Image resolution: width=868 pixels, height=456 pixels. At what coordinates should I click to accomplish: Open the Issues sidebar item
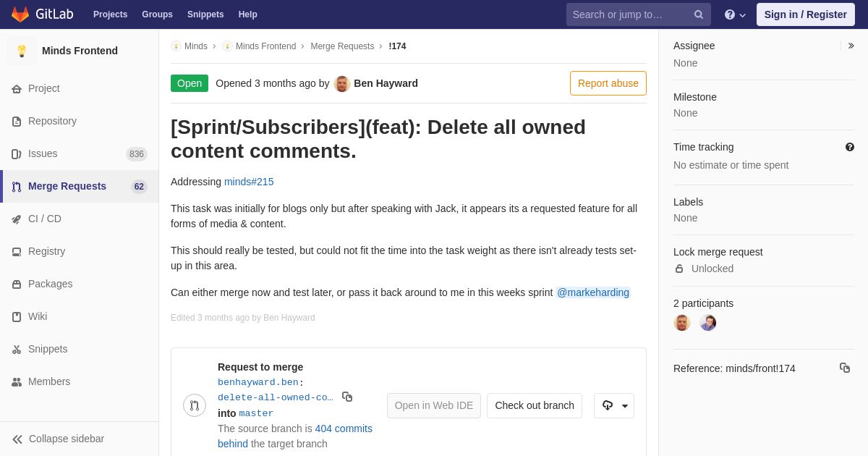click(43, 153)
